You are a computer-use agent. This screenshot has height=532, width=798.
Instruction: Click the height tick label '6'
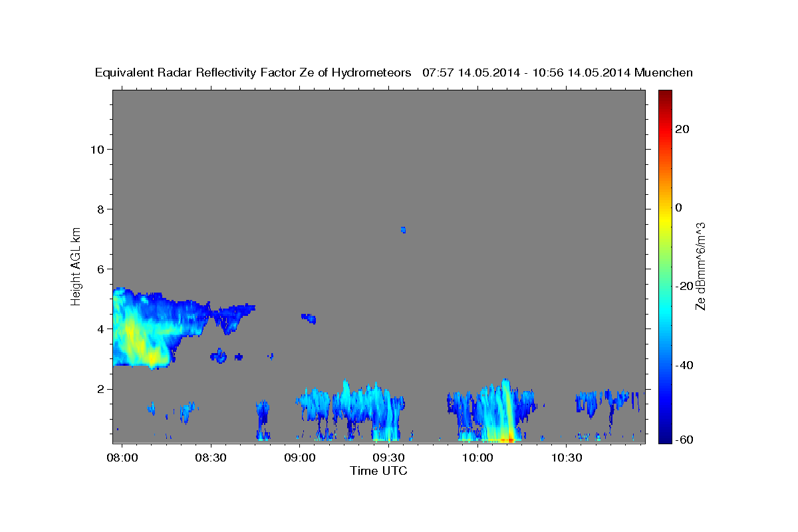click(x=101, y=269)
